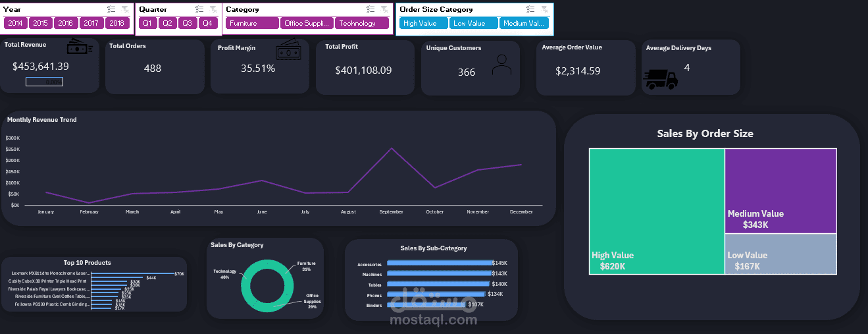
Task: Click the Office Supplies 29% donut label
Action: (x=313, y=301)
